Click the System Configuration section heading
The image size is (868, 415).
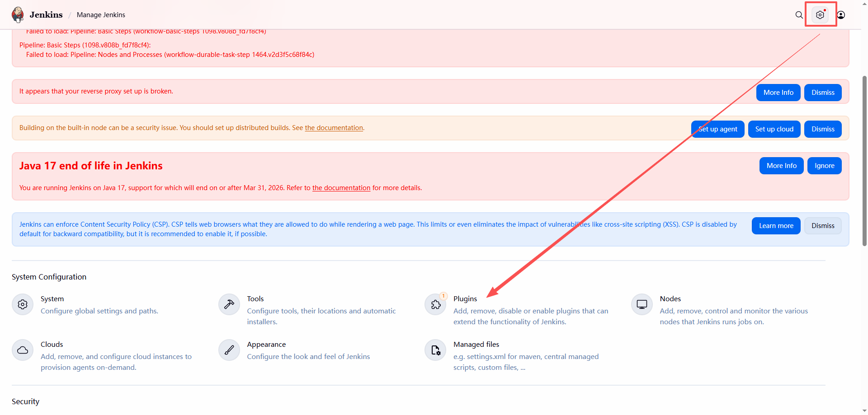[49, 277]
